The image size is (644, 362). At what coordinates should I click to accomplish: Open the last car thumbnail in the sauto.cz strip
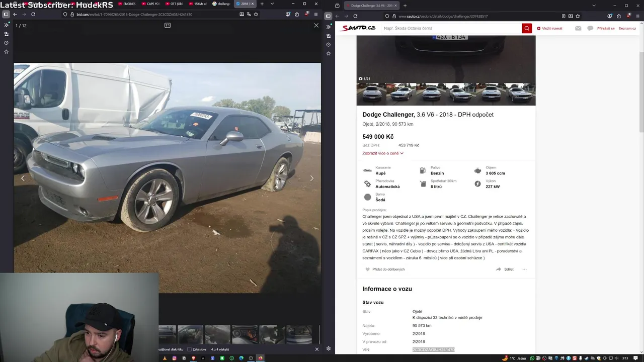coord(521,94)
